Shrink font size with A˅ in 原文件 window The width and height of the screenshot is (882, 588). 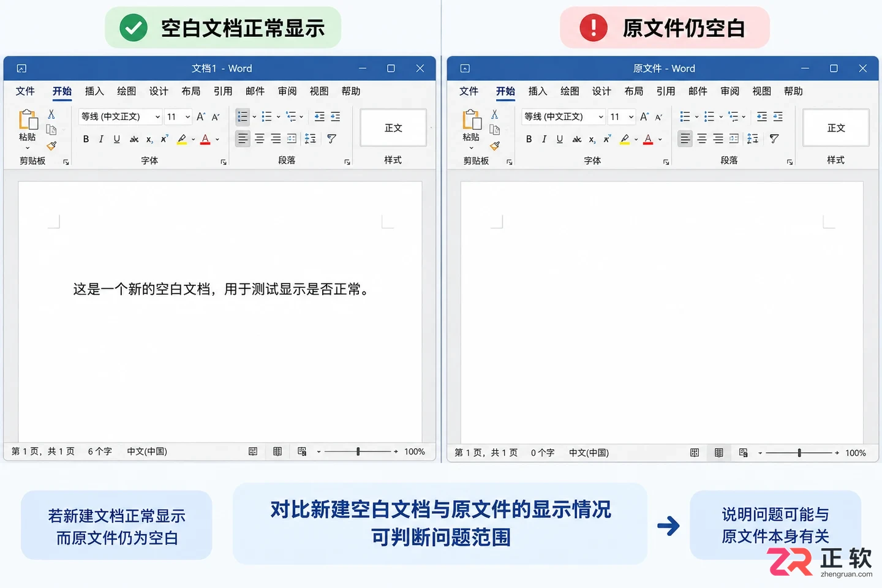[x=659, y=116]
